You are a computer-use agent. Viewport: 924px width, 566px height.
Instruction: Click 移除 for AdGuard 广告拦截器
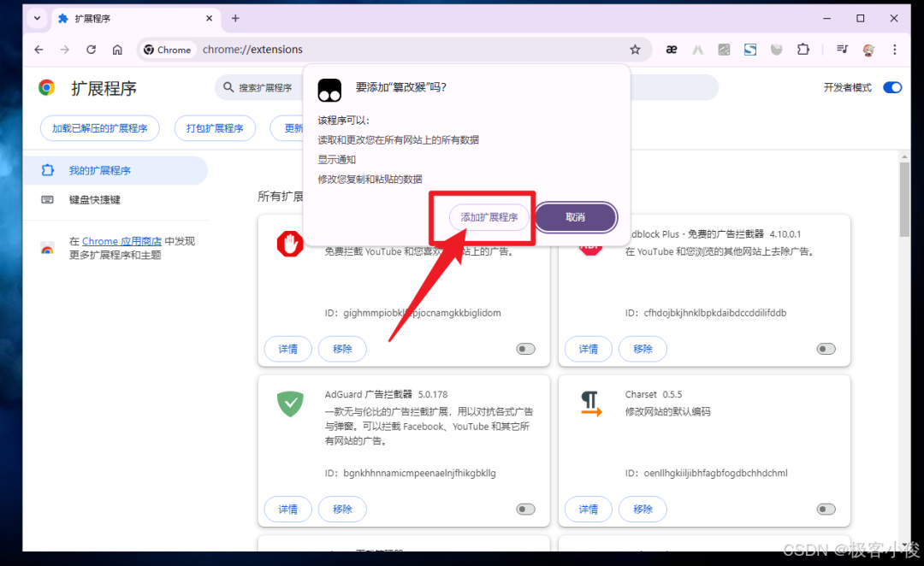pos(342,509)
